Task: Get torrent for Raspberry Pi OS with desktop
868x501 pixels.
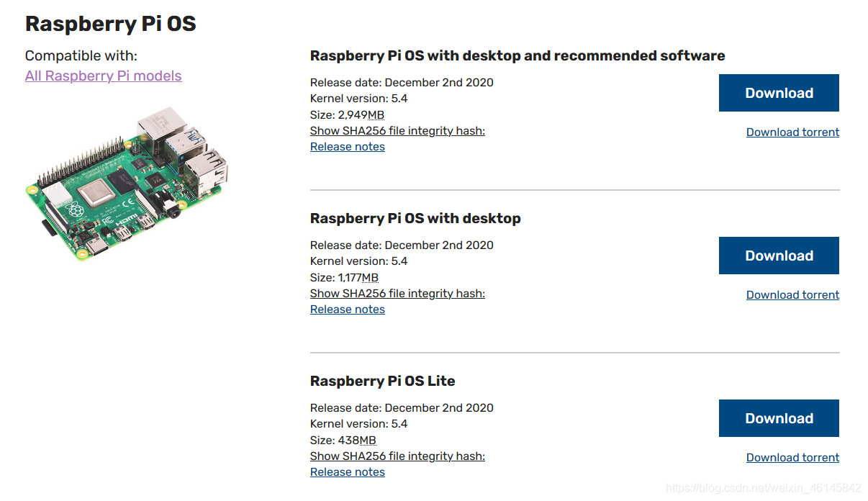Action: (792, 294)
